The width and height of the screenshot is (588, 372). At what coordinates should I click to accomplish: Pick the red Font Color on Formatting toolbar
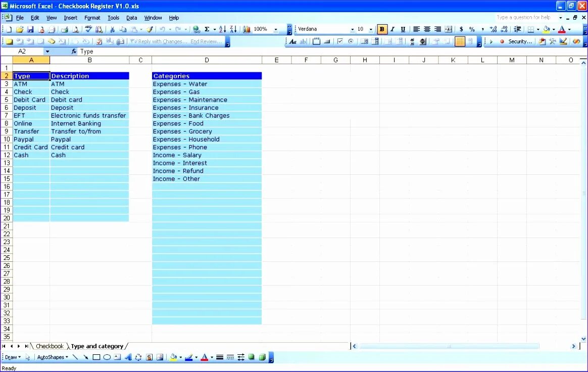pos(562,29)
